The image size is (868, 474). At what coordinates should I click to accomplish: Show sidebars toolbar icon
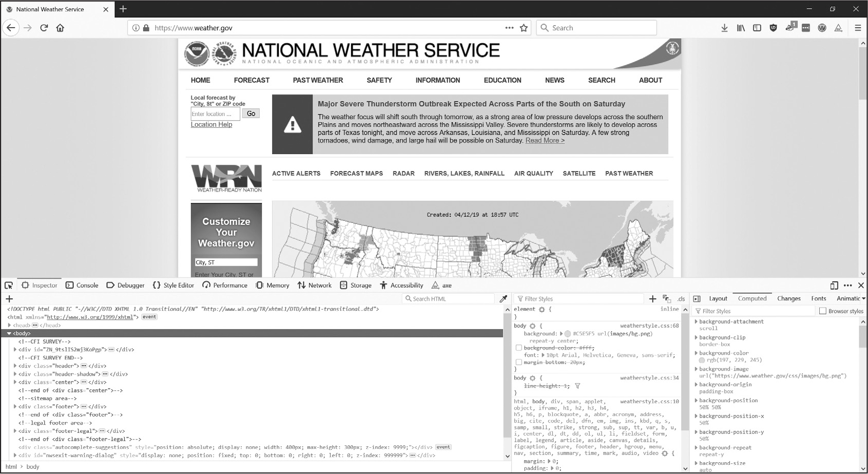[757, 28]
